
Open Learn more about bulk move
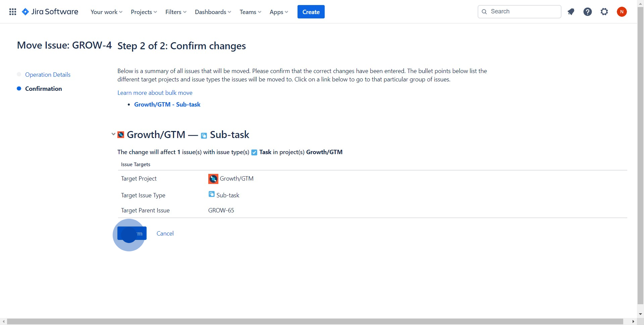[x=155, y=93]
